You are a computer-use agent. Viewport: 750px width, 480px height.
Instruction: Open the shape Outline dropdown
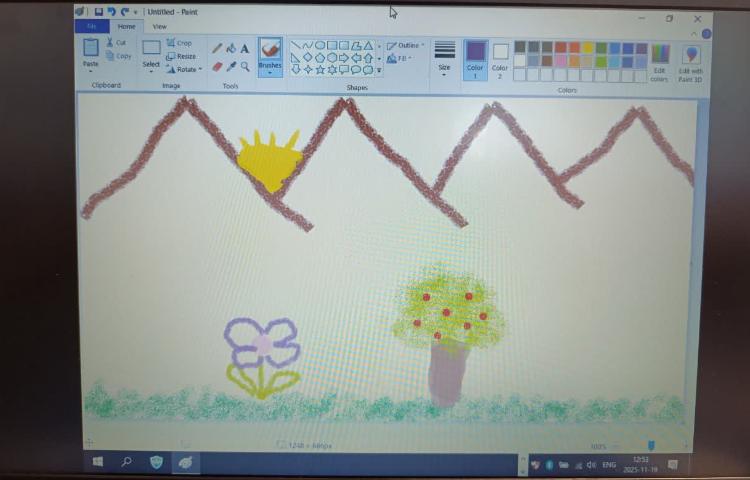pos(406,45)
